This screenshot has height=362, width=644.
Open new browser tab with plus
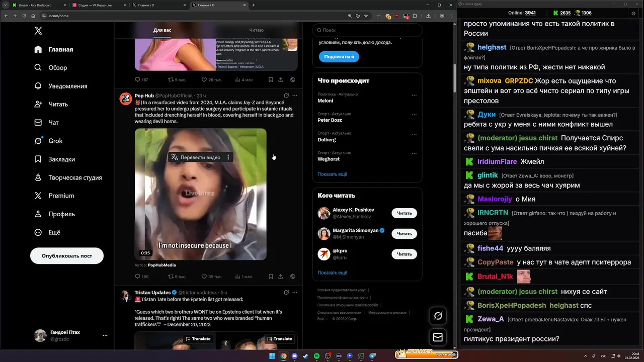click(253, 5)
